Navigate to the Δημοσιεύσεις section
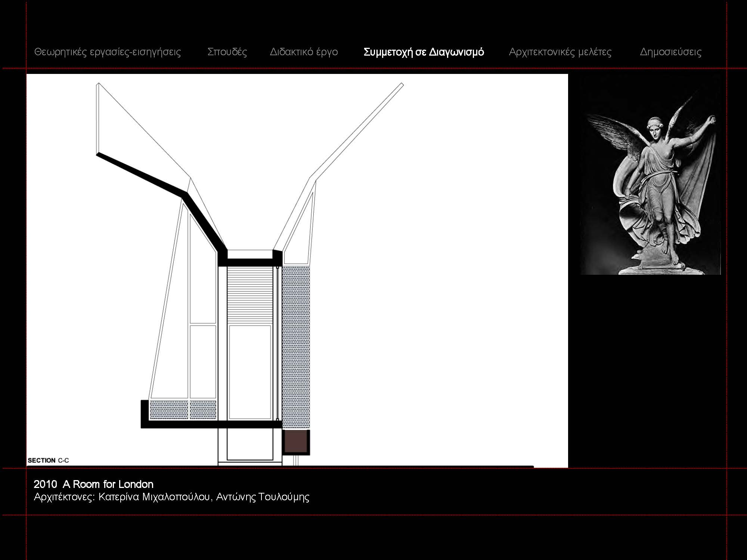The height and width of the screenshot is (560, 747). click(x=670, y=52)
